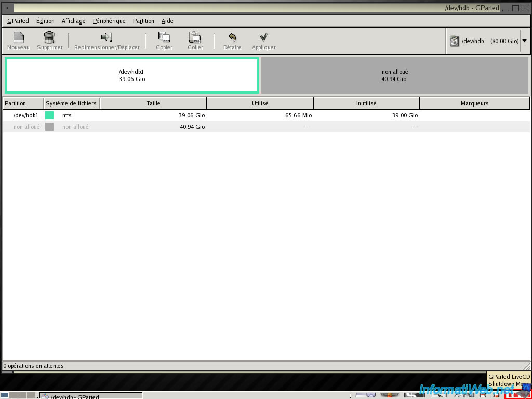Screen dimensions: 532x399
Task: Click the /dev/hdb - GParted taskbar button
Action: (91, 395)
